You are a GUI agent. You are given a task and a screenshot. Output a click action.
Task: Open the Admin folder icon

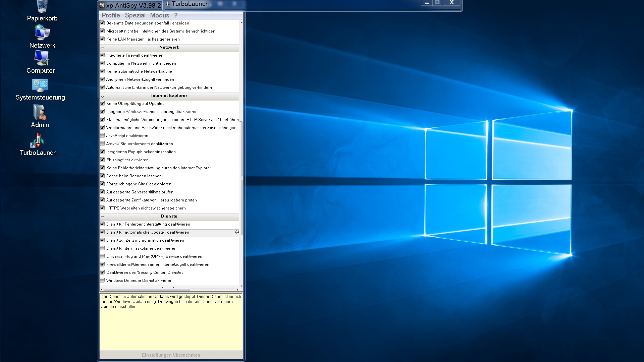tap(40, 113)
